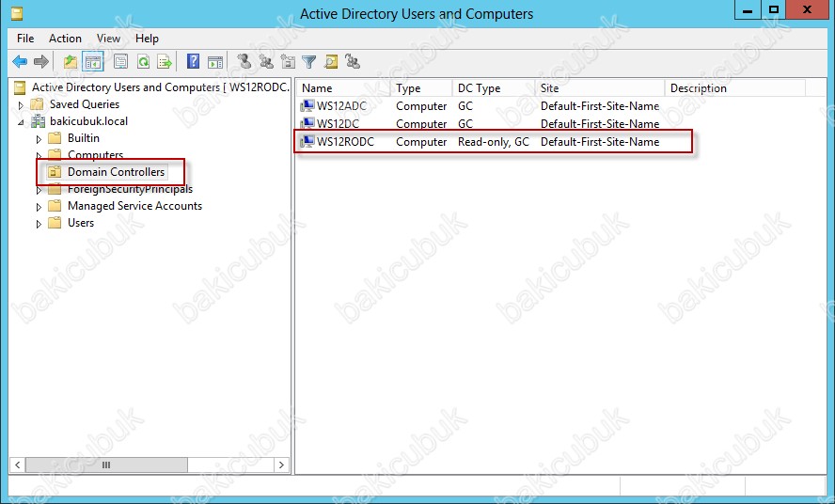Click the Managed Service Accounts folder icon
The width and height of the screenshot is (835, 504).
click(55, 206)
